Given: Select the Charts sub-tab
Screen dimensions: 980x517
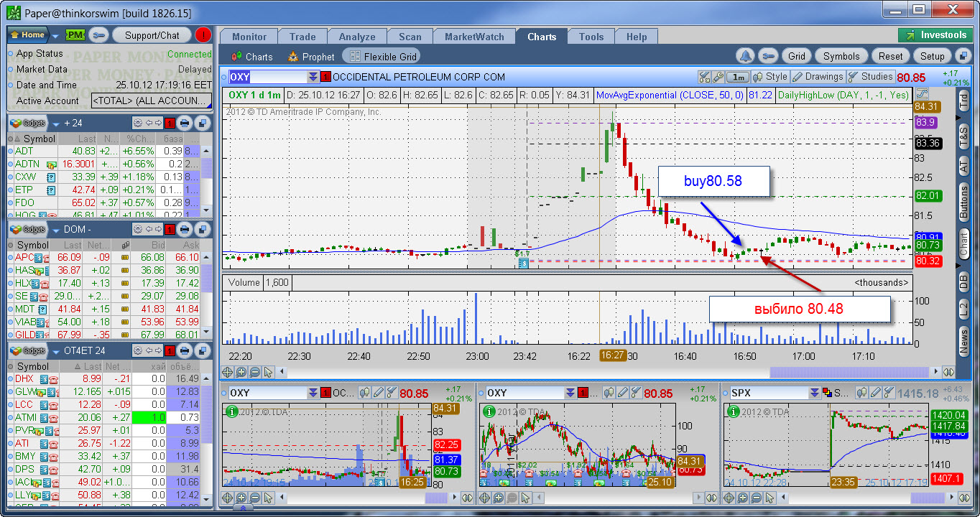Looking at the screenshot, I should pos(252,57).
